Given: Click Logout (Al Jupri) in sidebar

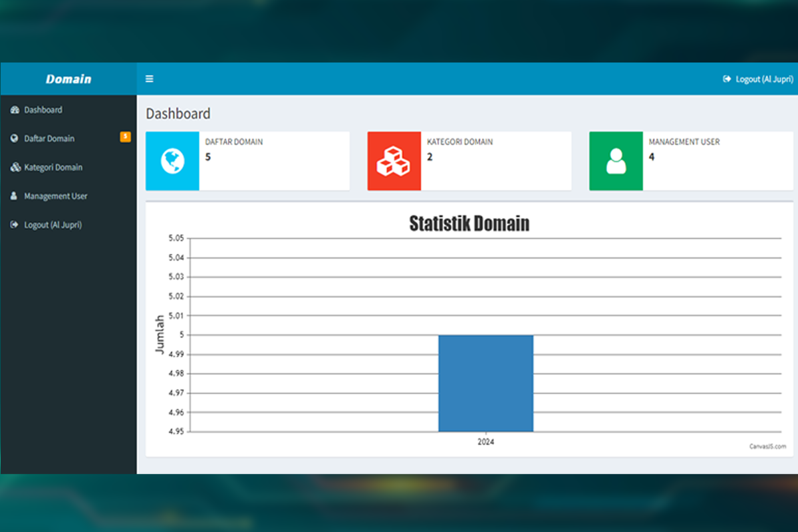Looking at the screenshot, I should (53, 225).
